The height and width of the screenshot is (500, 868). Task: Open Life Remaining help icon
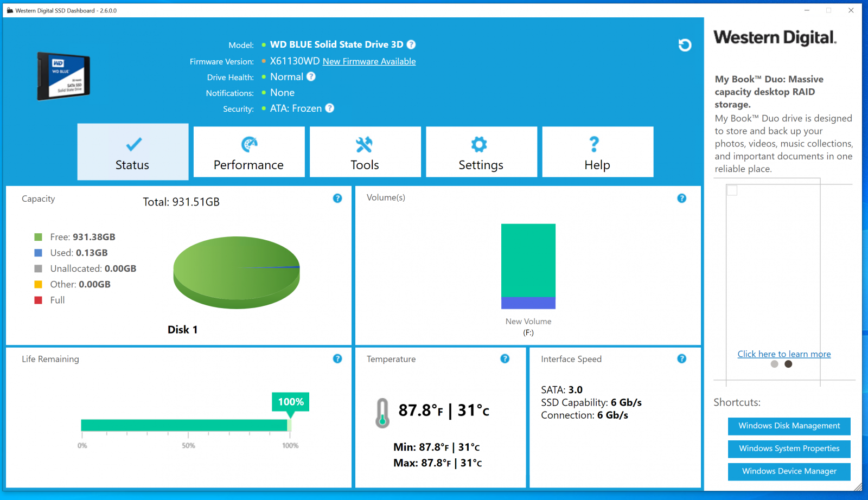(x=337, y=359)
